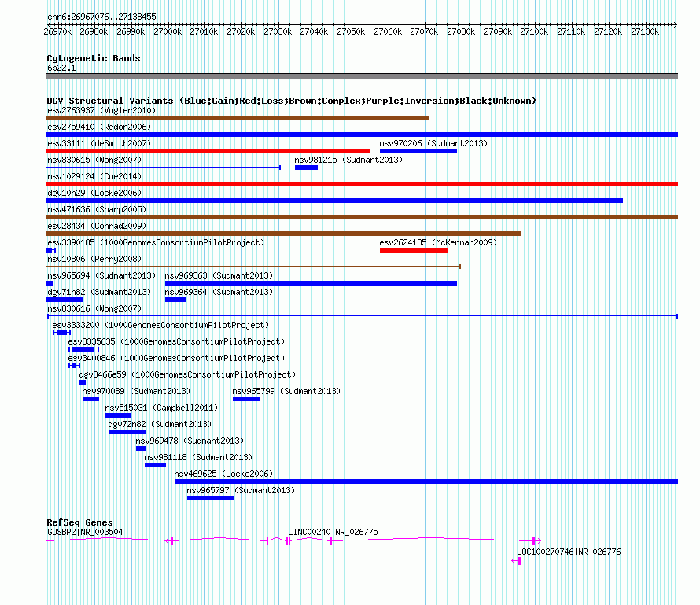The width and height of the screenshot is (700, 605).
Task: Click the nsv10806 (Perry2008) label
Action: point(94,259)
